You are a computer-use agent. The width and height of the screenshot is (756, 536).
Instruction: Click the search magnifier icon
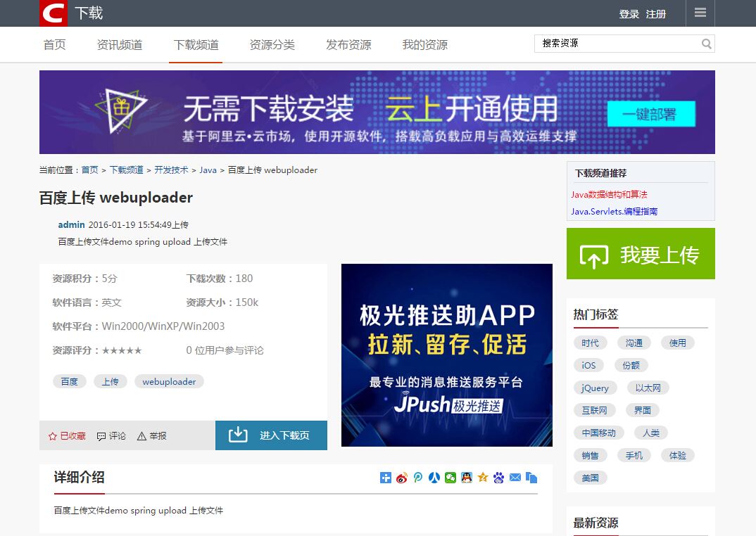click(x=706, y=44)
